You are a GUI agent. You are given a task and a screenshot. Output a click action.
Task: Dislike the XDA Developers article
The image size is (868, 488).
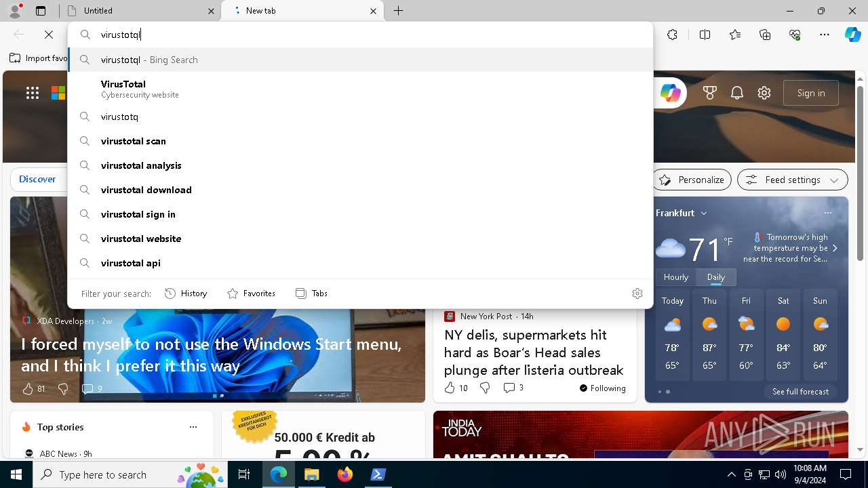[x=63, y=388]
